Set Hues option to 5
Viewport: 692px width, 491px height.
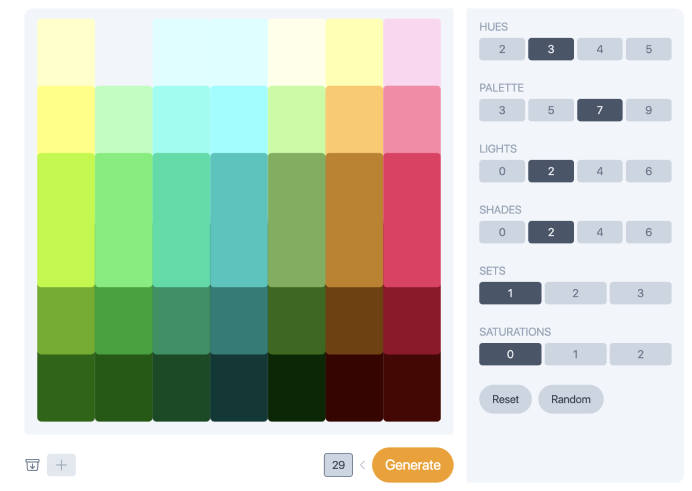[x=649, y=49]
